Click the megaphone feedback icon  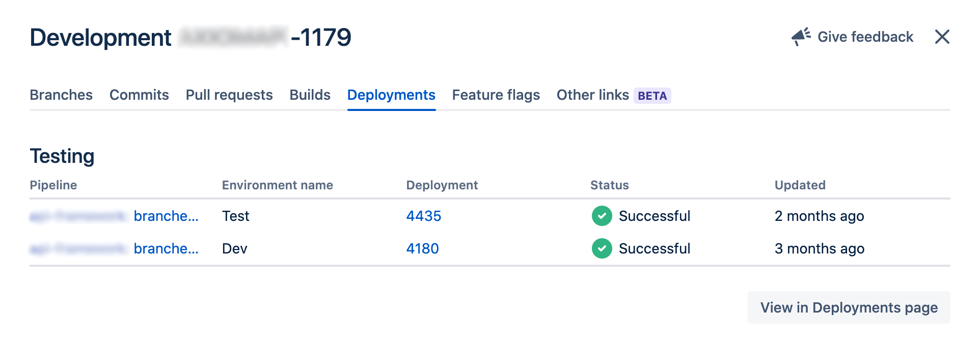coord(801,37)
